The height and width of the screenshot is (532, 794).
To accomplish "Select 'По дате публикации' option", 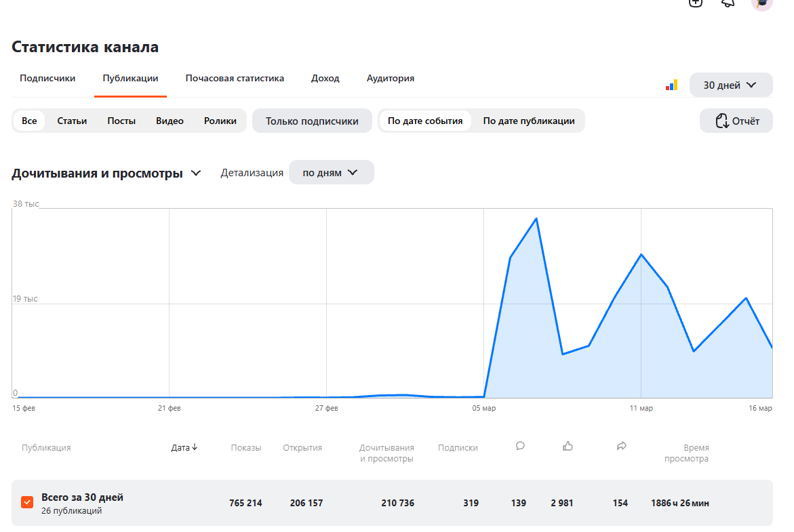I will [x=529, y=121].
